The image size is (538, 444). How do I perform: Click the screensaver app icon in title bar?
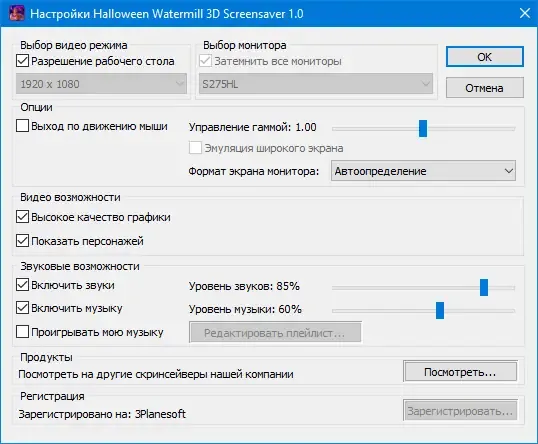[x=16, y=14]
